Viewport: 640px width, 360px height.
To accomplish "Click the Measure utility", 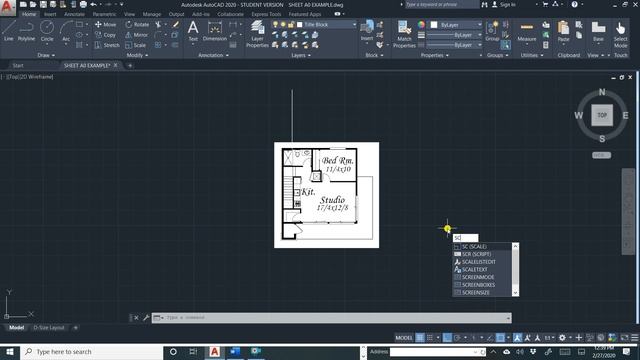I will [527, 31].
